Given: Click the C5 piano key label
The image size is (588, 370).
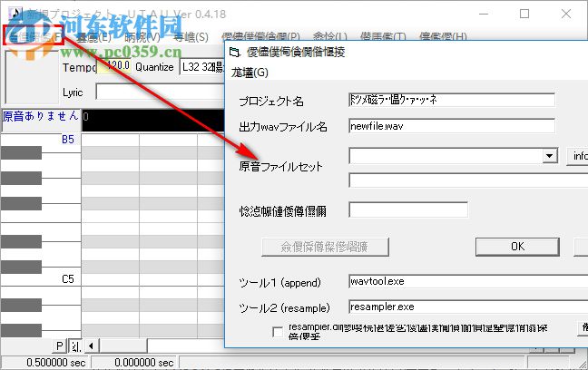Looking at the screenshot, I should click(67, 279).
